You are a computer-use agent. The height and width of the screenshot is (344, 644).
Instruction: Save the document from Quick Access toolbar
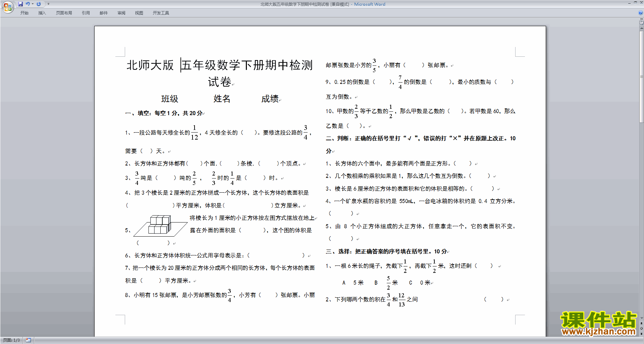pyautogui.click(x=20, y=4)
